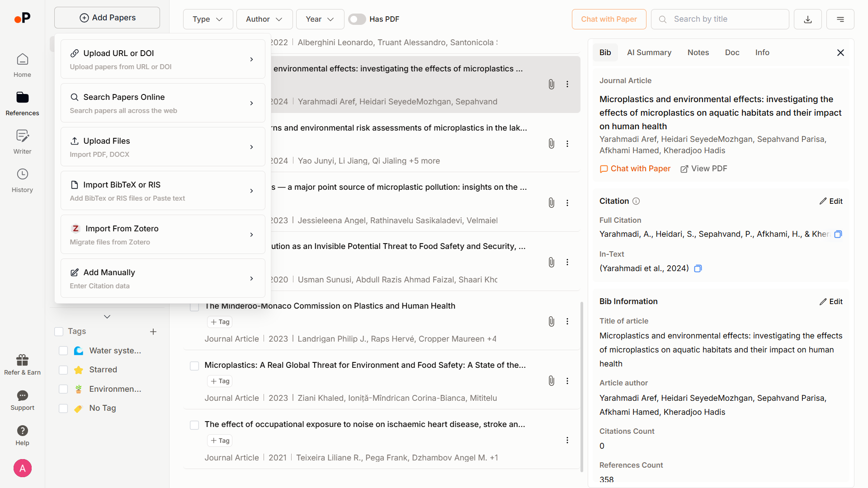868x488 pixels.
Task: Open three-dot menu for Teixeira occupational noise paper
Action: (x=567, y=440)
